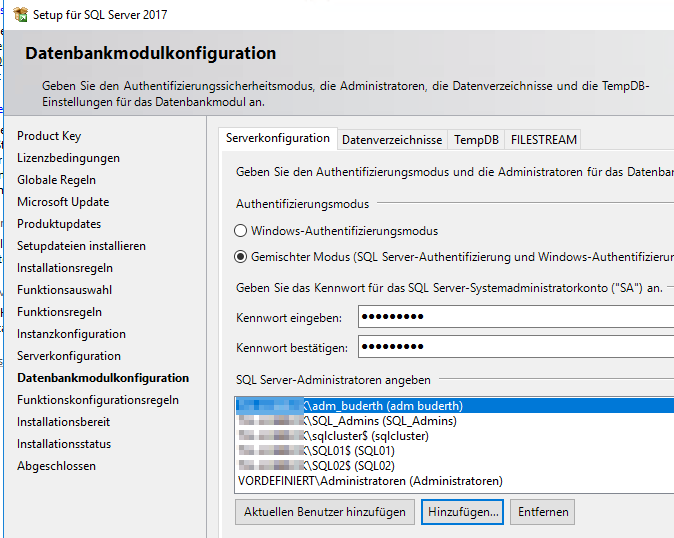
Task: Click Globale Regeln step in sidebar
Action: point(56,180)
